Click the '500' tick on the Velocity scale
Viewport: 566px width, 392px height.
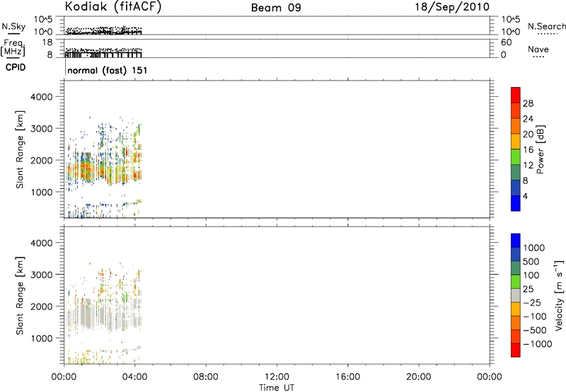[531, 262]
